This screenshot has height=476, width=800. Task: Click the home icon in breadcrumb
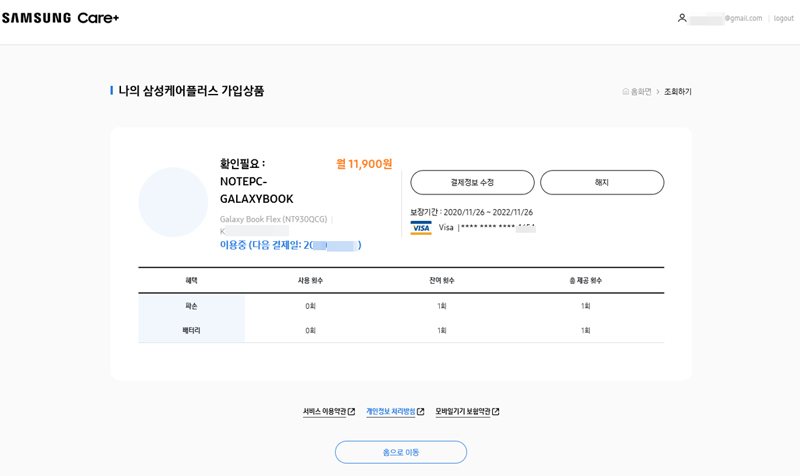pyautogui.click(x=626, y=91)
